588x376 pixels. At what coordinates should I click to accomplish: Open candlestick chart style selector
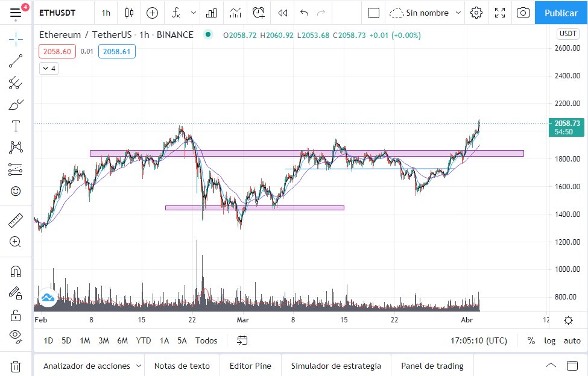tap(129, 13)
